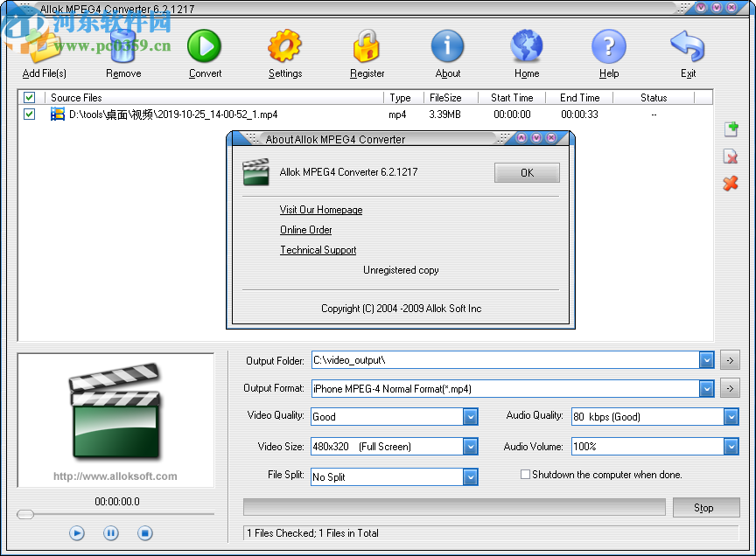The image size is (756, 556).
Task: Visit Our Homepage link in About dialog
Action: point(321,210)
